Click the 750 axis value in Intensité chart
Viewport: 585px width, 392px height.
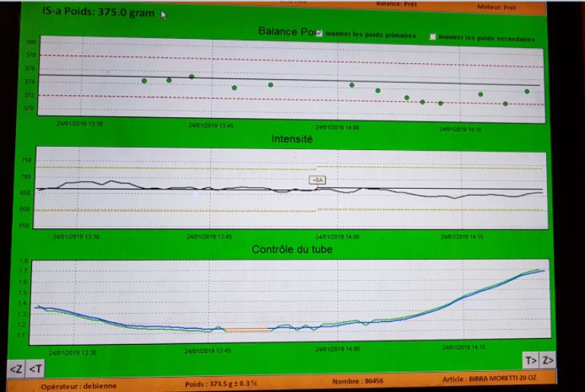point(26,161)
